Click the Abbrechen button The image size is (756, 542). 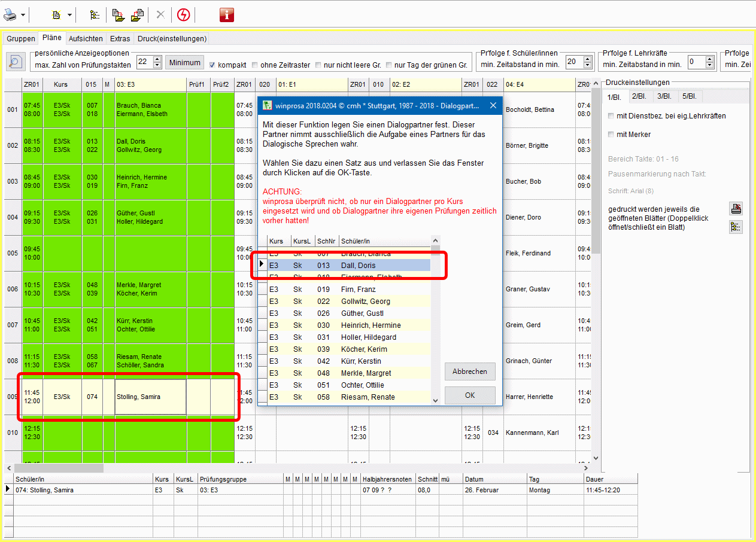(x=469, y=372)
